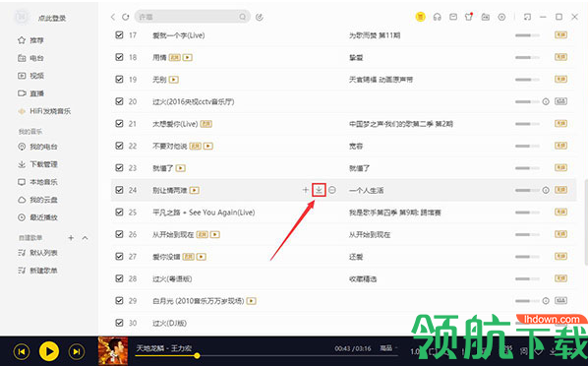Click the album cover thumbnail in player bar
Screen dimensions: 588x366
click(113, 350)
